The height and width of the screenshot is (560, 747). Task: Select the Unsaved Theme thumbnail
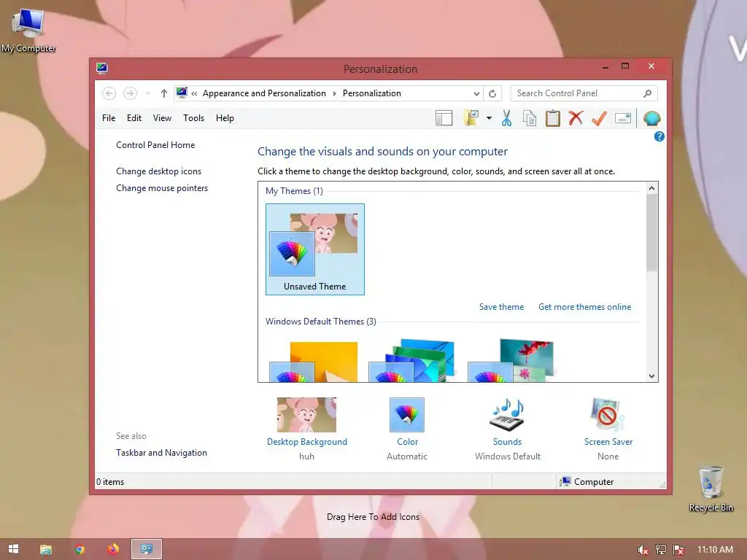(x=315, y=249)
